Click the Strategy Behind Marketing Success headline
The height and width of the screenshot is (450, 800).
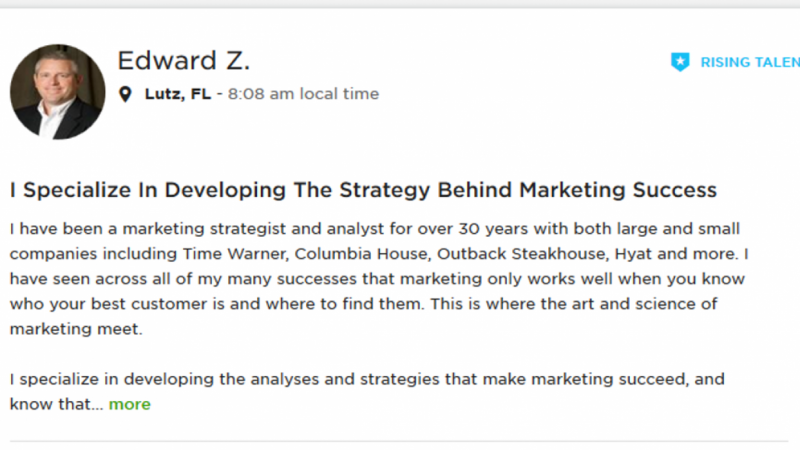pos(363,190)
